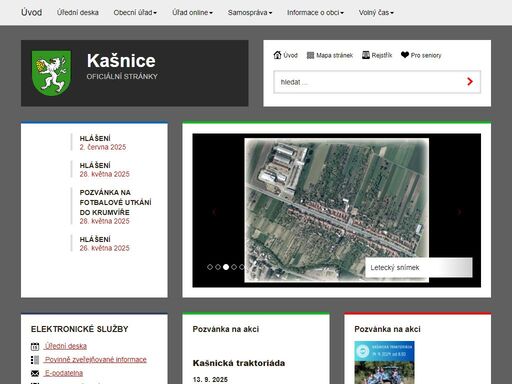Click the Rejstřík book icon
Image resolution: width=512 pixels, height=384 pixels.
click(x=366, y=55)
